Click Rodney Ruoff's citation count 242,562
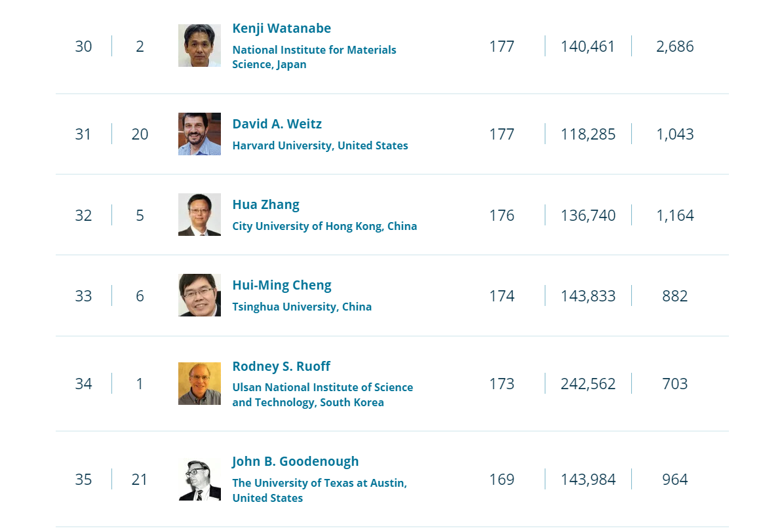 pyautogui.click(x=588, y=384)
